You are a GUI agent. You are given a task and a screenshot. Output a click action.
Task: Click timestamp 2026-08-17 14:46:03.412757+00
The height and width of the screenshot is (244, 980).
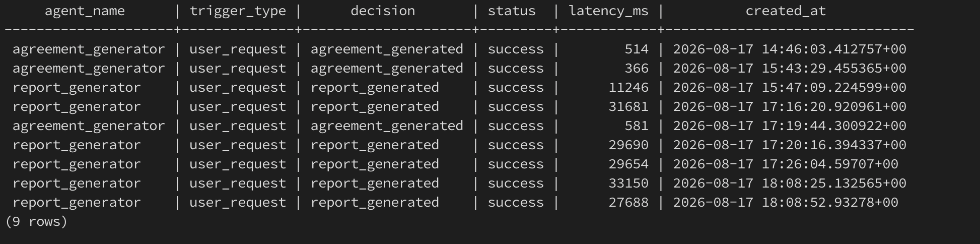click(790, 49)
